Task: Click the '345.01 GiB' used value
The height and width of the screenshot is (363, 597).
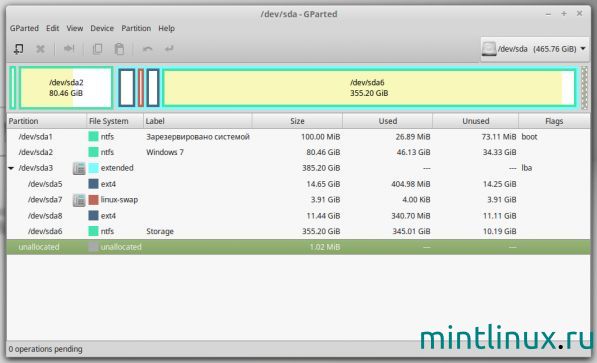Action: click(x=411, y=231)
